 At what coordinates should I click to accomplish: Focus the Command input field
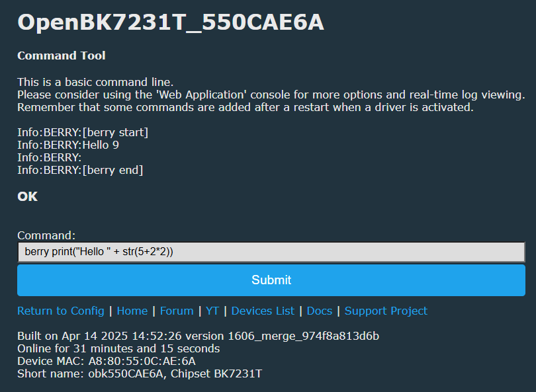pos(271,252)
